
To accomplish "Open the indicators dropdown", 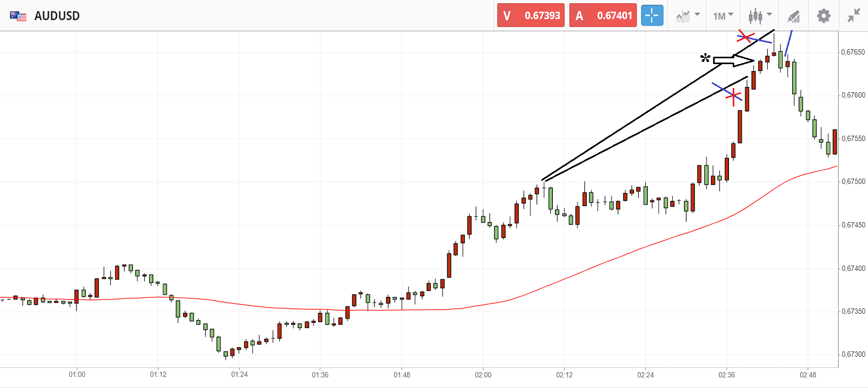I will click(x=688, y=16).
